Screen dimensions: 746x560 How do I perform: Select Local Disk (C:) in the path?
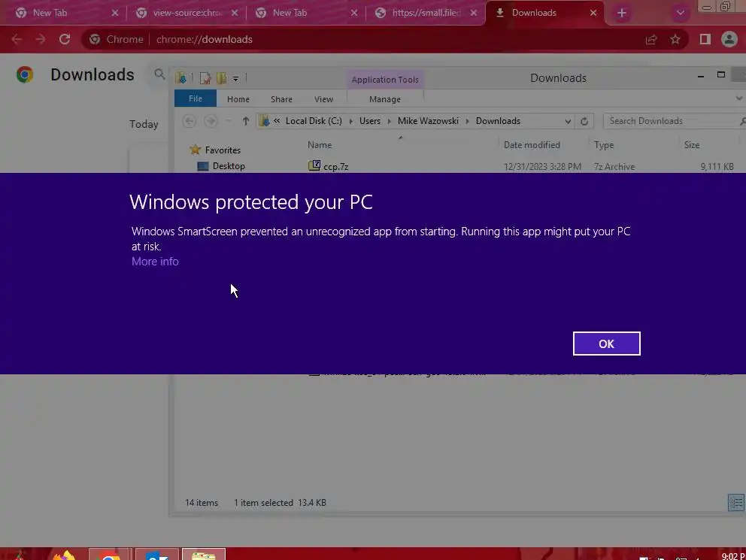(x=314, y=121)
